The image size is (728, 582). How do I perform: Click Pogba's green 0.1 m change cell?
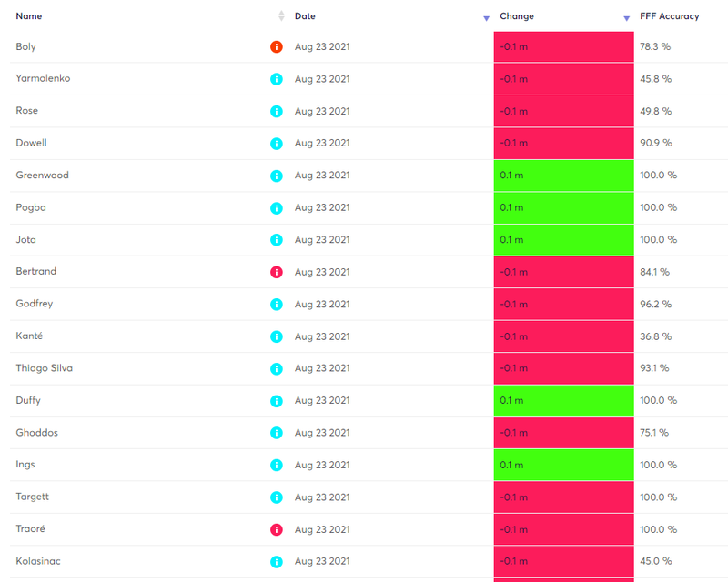(563, 208)
